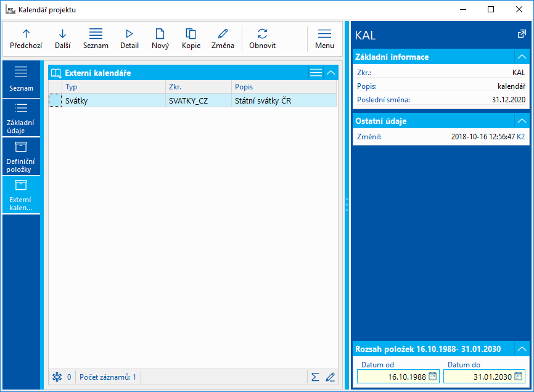Switch to Základní údaje sidebar tab
The image size is (534, 392).
click(21, 118)
